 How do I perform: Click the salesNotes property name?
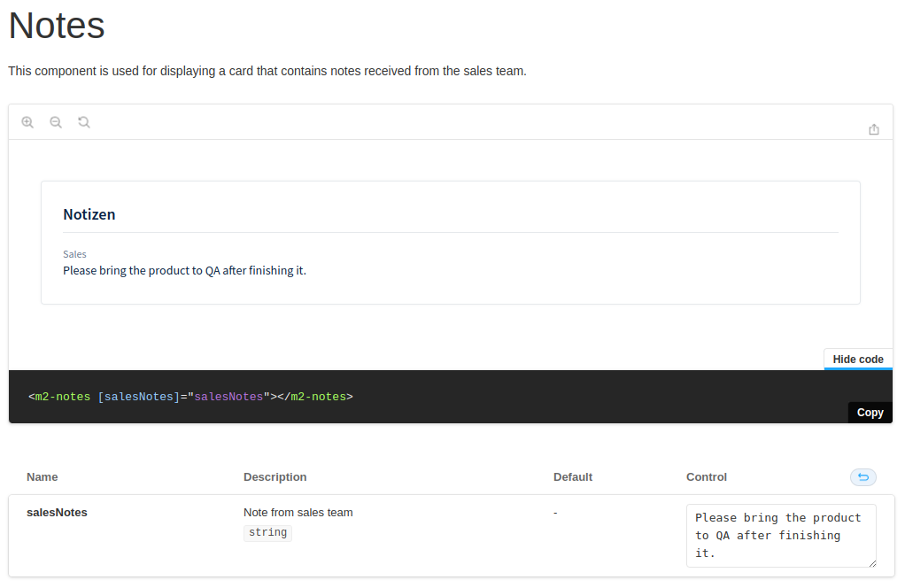coord(56,512)
